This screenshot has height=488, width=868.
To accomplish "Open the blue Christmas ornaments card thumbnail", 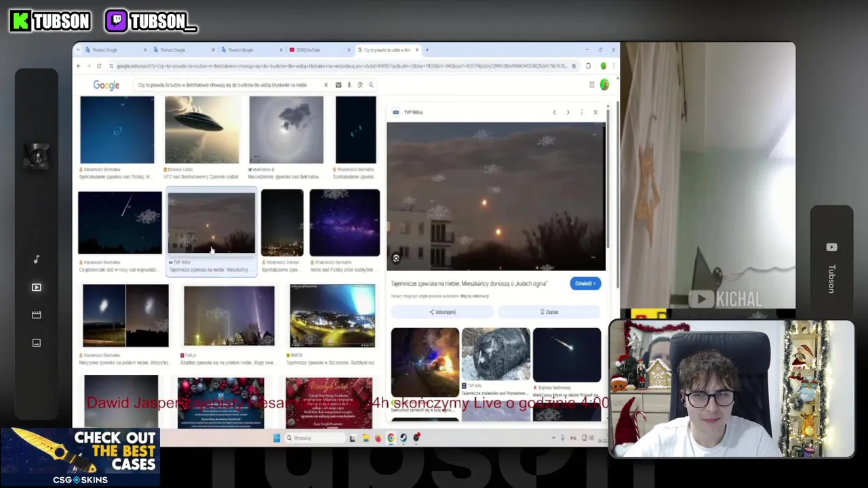I will 220,403.
